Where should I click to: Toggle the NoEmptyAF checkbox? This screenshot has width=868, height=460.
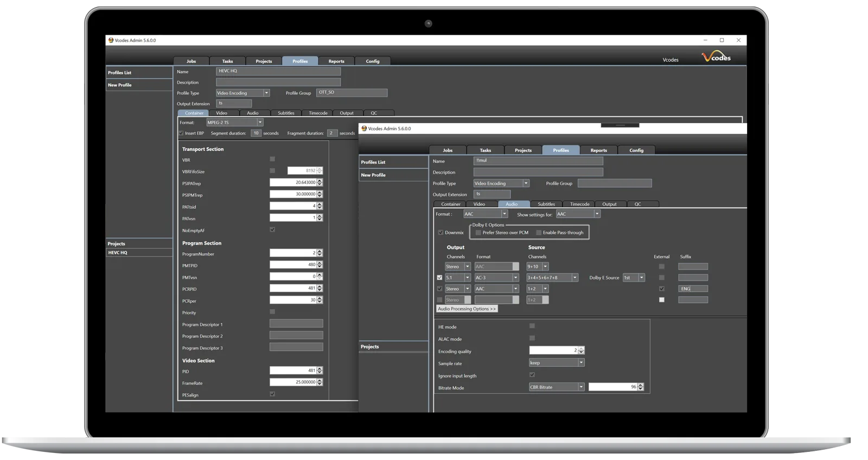tap(272, 229)
